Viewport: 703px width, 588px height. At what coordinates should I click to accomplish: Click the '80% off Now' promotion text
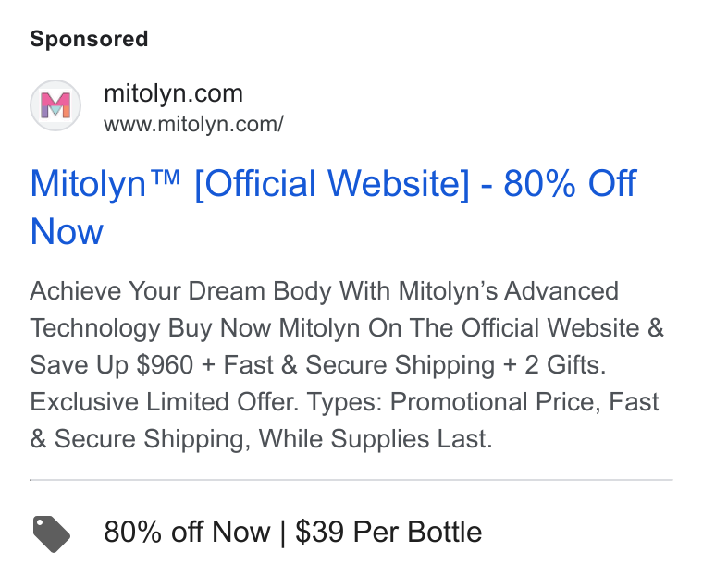point(188,532)
